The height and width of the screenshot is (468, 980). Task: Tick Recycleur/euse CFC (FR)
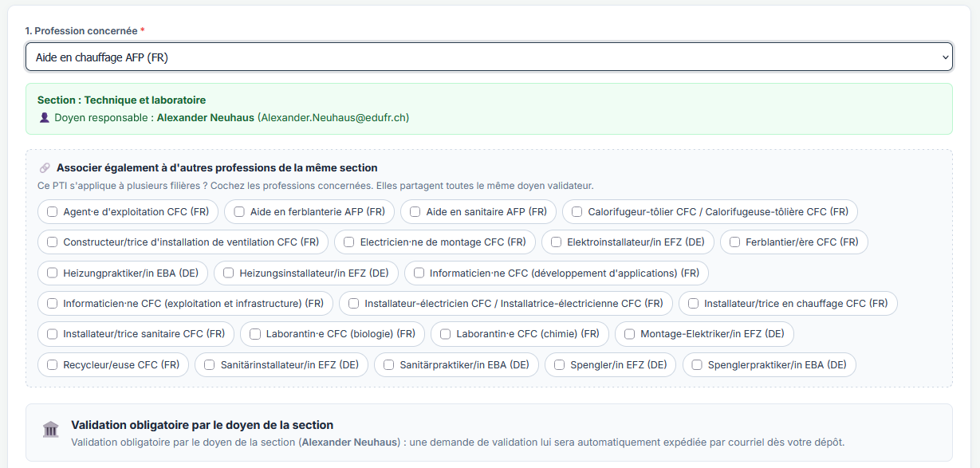click(x=53, y=365)
